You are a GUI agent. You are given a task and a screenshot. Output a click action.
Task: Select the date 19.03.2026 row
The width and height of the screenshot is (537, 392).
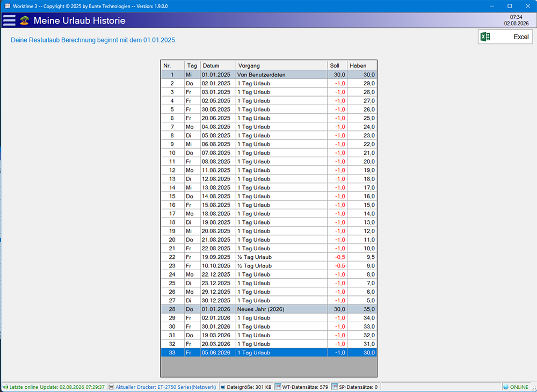pyautogui.click(x=269, y=335)
